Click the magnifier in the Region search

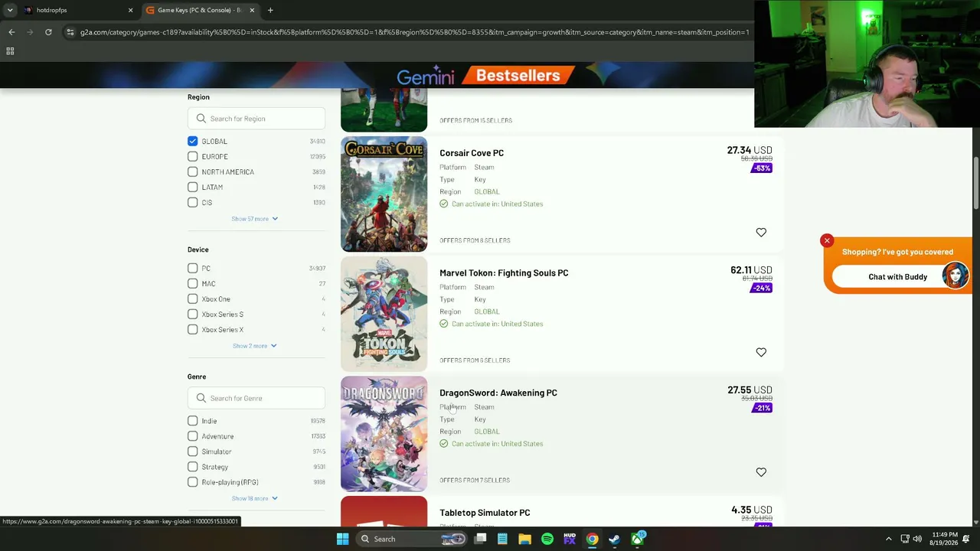tap(201, 119)
